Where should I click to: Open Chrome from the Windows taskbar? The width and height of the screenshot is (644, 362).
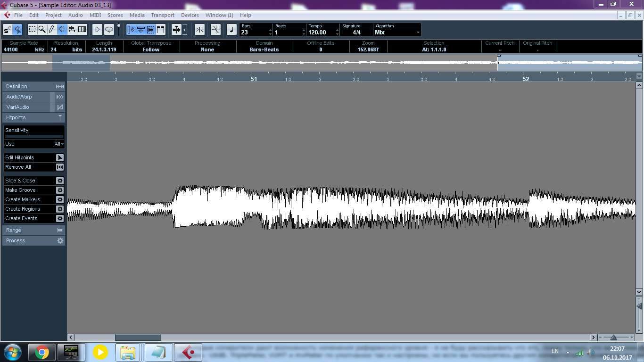(42, 352)
